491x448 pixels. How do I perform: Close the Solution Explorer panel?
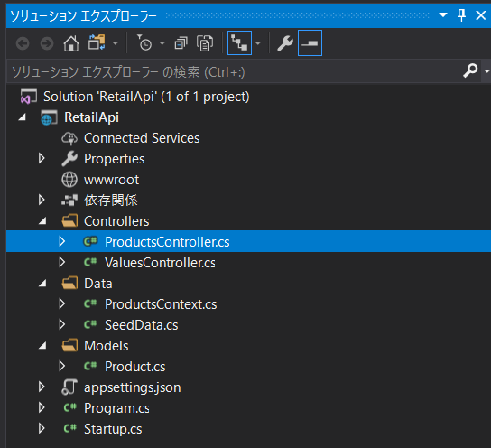(481, 15)
